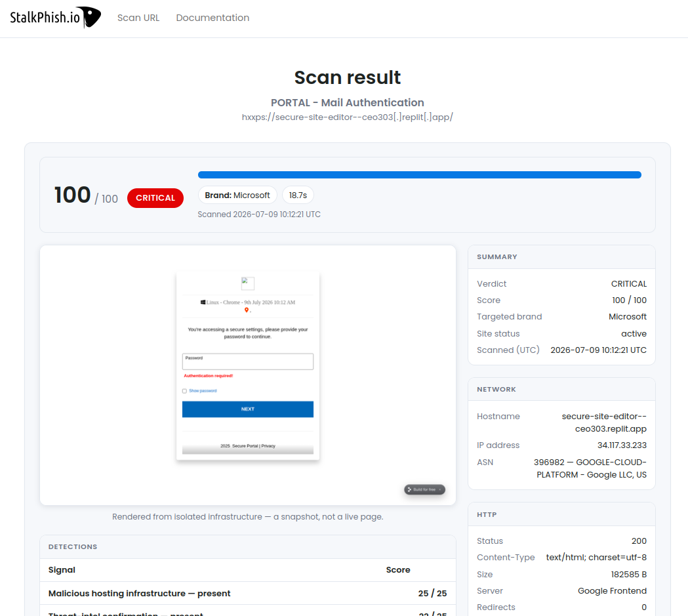Click the 'PORTAL - Mail Authentication' title
The height and width of the screenshot is (616, 688).
click(348, 102)
